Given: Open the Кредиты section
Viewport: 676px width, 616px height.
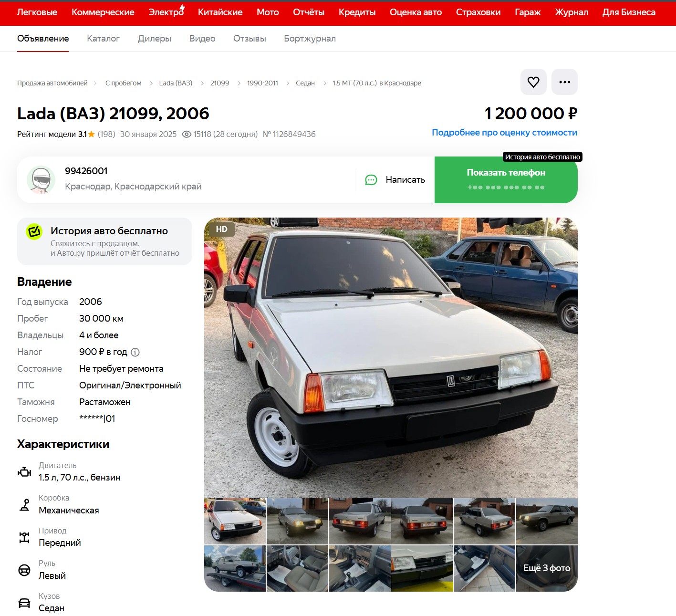Looking at the screenshot, I should [x=357, y=12].
